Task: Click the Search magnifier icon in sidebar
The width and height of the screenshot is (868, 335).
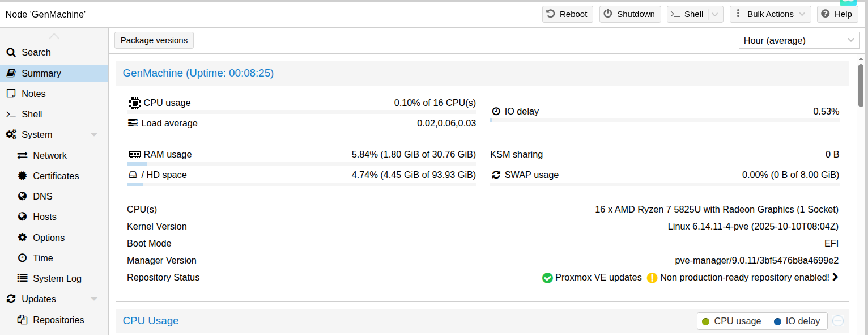Action: click(x=11, y=53)
